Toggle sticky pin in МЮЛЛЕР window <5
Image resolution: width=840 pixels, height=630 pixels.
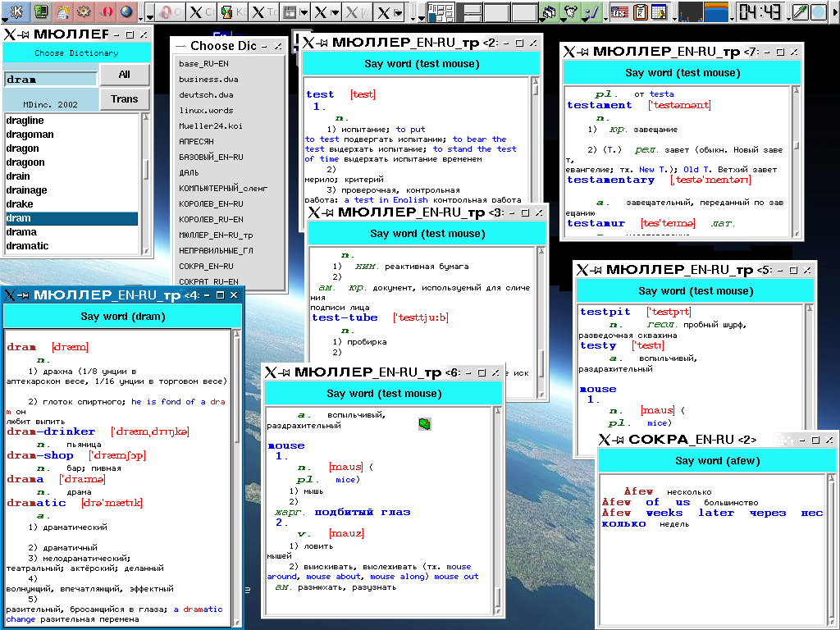coord(596,270)
